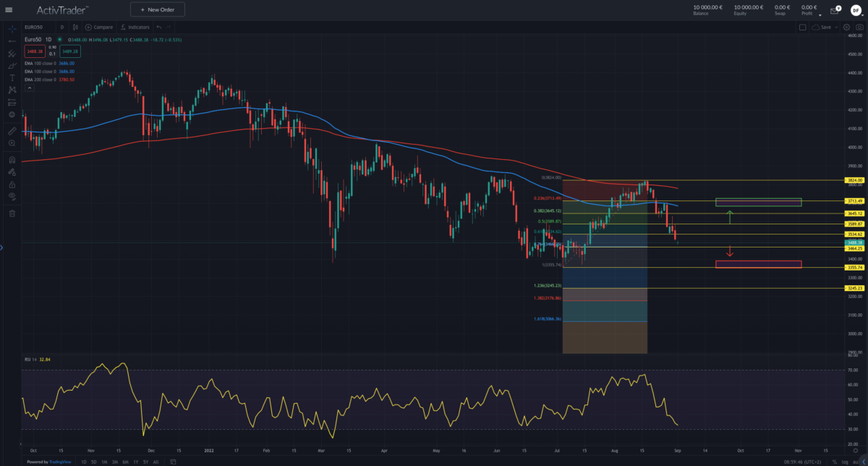Image resolution: width=868 pixels, height=466 pixels.
Task: Click the 3245.23 price axis label
Action: 854,288
